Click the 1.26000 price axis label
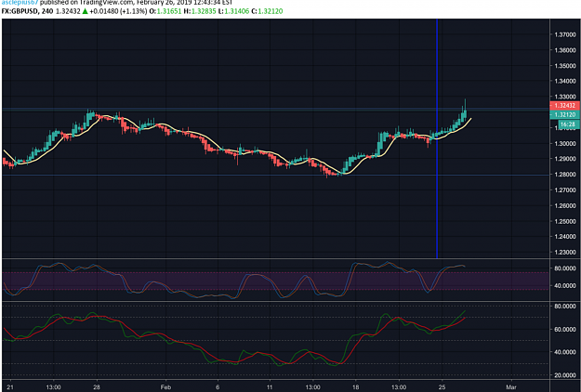This screenshot has width=581, height=392. 564,205
